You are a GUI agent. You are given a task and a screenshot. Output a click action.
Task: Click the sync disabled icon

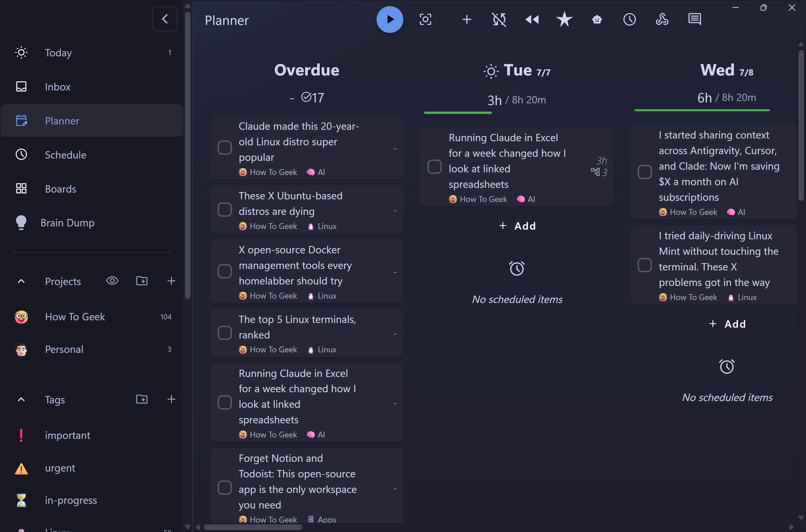[499, 20]
